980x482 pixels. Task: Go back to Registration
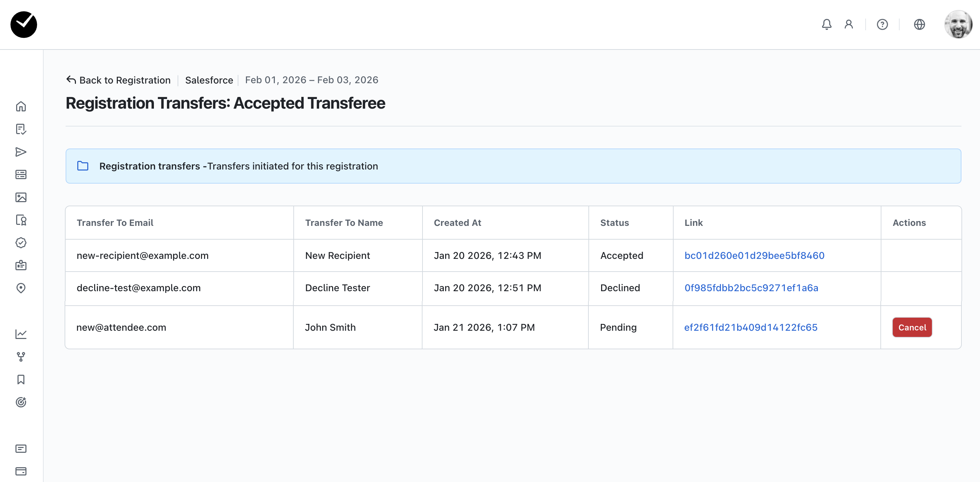(x=118, y=80)
